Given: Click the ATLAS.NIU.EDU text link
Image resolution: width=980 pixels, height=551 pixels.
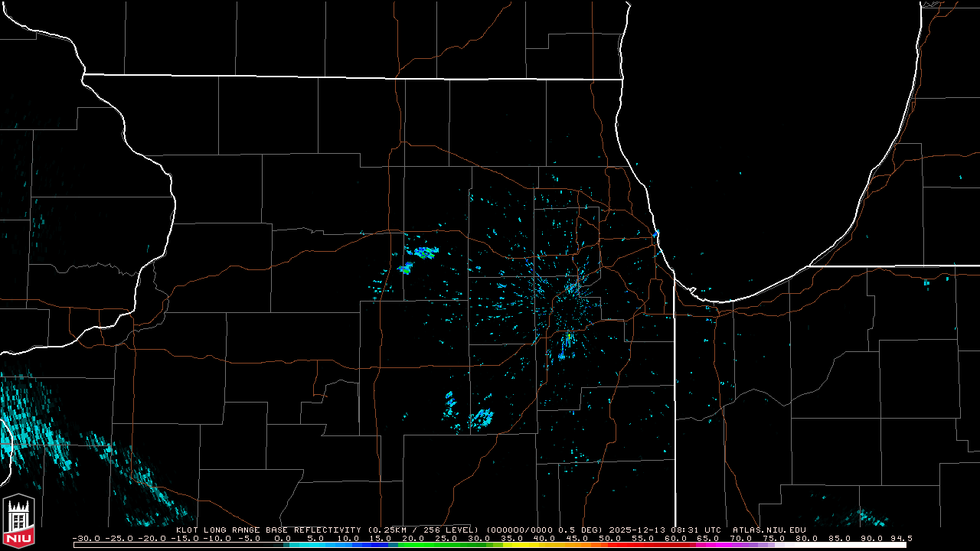Looking at the screenshot, I should [x=769, y=530].
